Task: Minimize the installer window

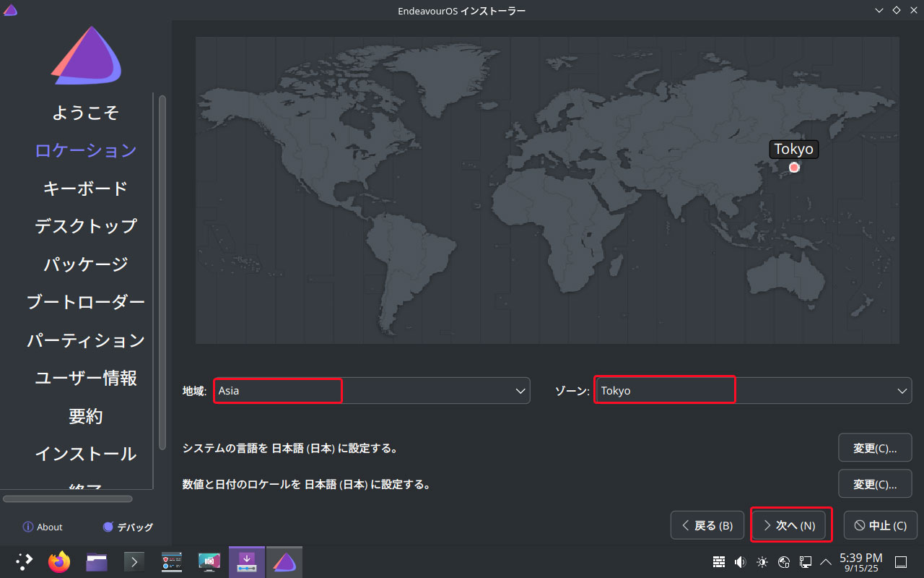Action: coord(879,10)
